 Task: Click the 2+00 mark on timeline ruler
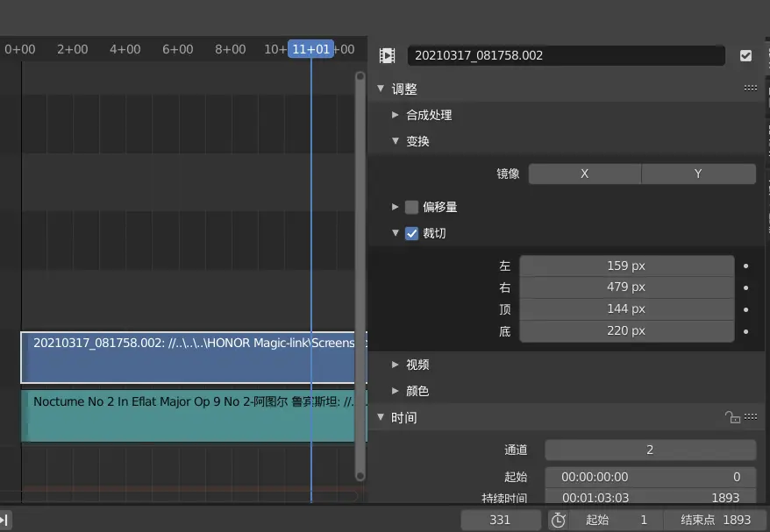[72, 49]
